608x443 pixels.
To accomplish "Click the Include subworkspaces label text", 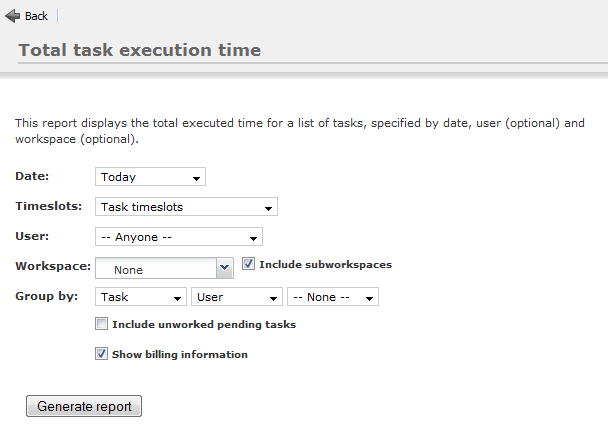I will [325, 265].
